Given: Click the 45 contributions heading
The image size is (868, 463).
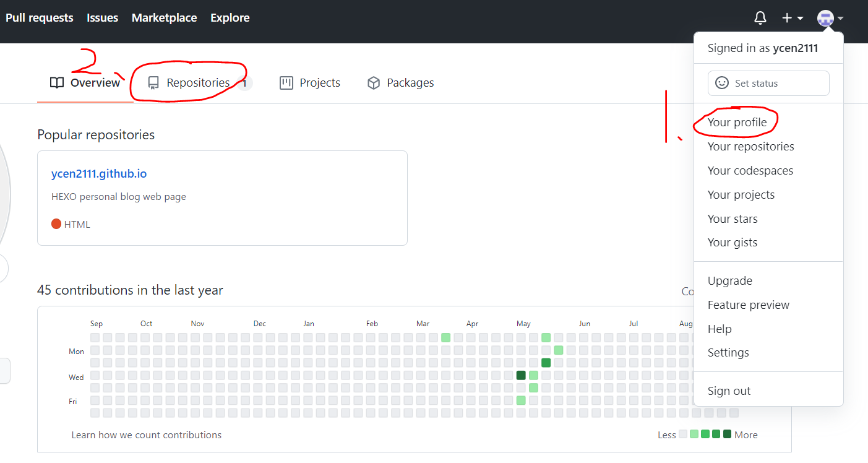Looking at the screenshot, I should pos(130,290).
